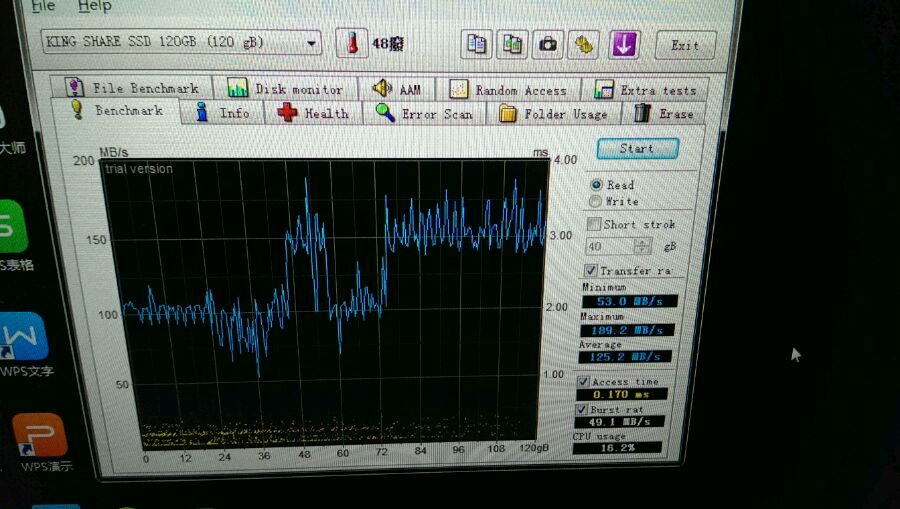Click the Start benchmark button
This screenshot has width=900, height=509.
coord(637,149)
